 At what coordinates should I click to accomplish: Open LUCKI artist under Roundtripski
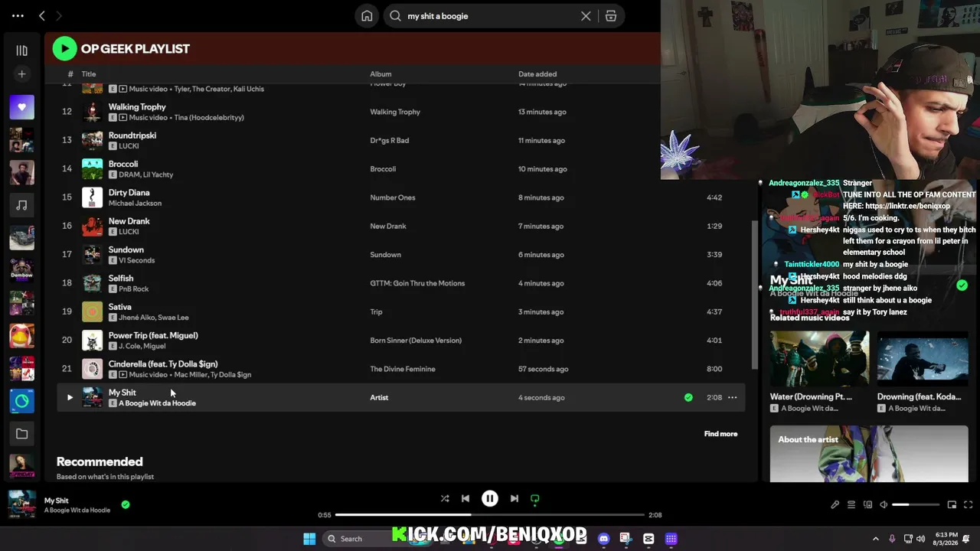pos(129,146)
